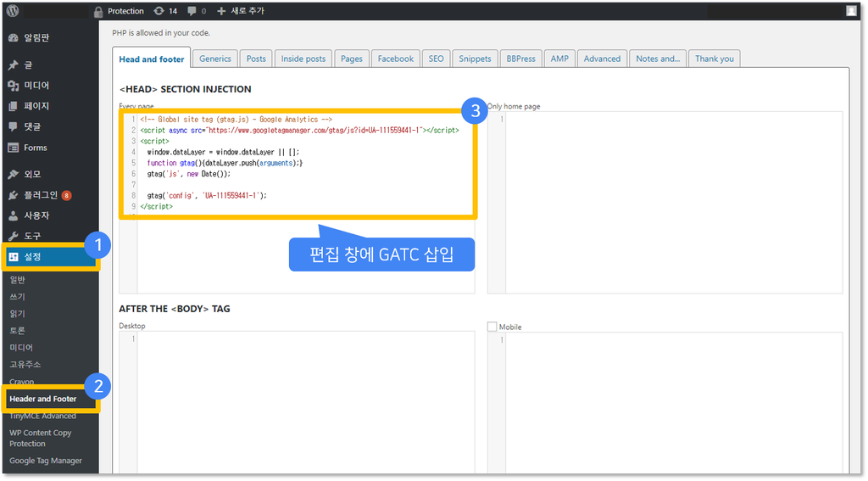
Task: Open the AMP tab
Action: (x=559, y=59)
